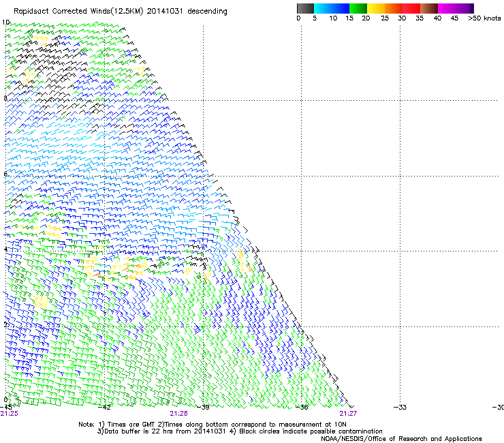Viewport: 504px width, 443px height.
Task: Click the gray 0–5 knots color segment
Action: pos(305,8)
